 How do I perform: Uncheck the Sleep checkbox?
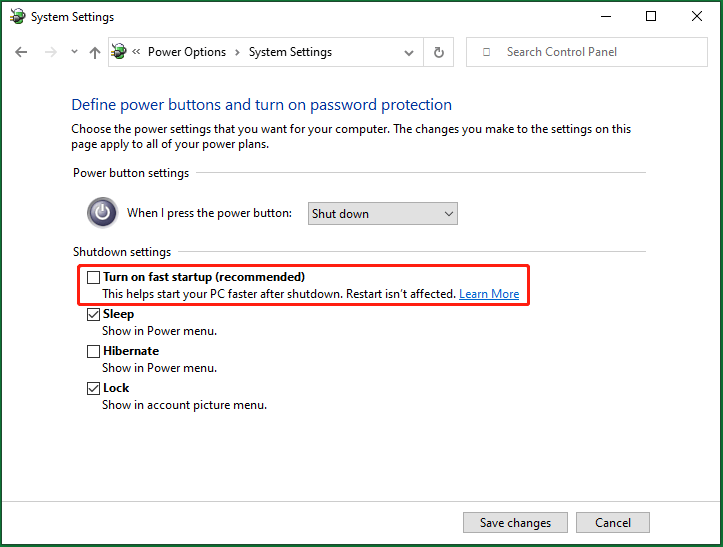click(94, 315)
